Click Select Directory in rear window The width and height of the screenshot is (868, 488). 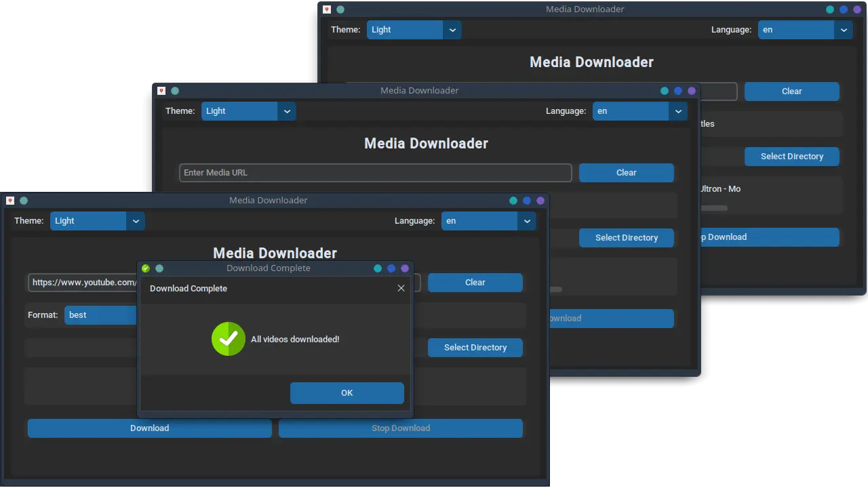coord(791,157)
